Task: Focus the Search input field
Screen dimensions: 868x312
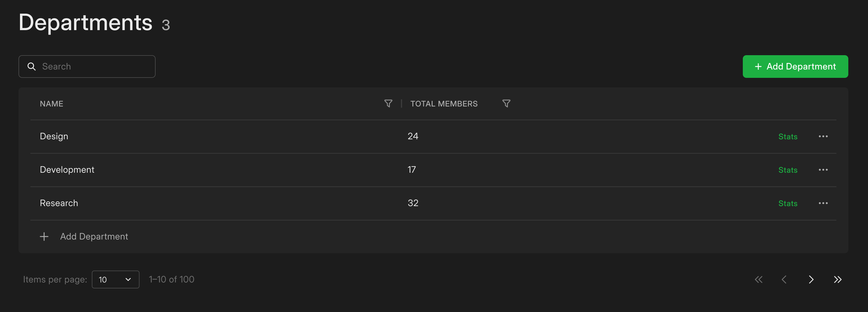Action: 94,67
